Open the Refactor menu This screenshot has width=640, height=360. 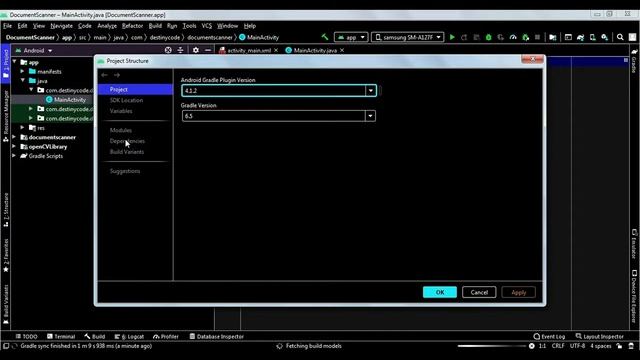(x=132, y=26)
